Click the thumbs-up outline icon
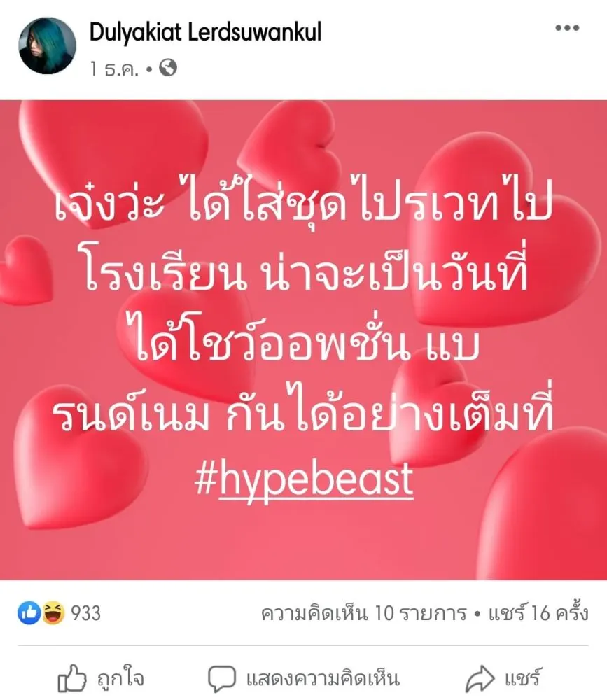 click(71, 678)
